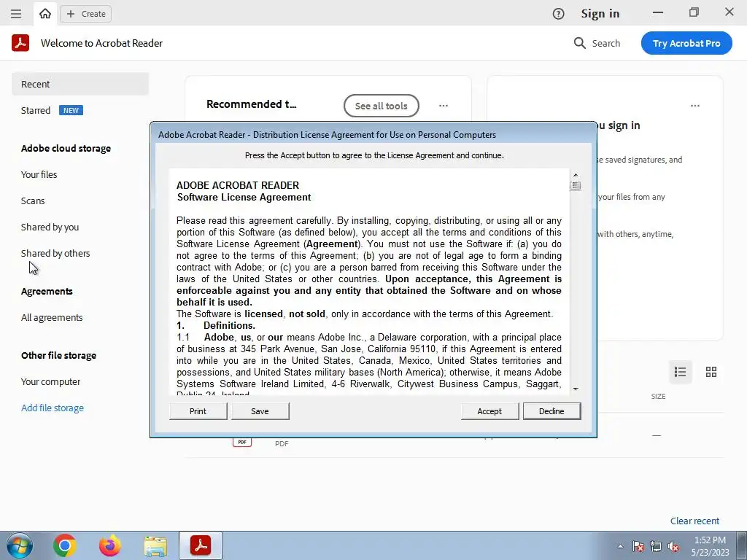Image resolution: width=747 pixels, height=560 pixels.
Task: Open Shared by you
Action: click(50, 227)
